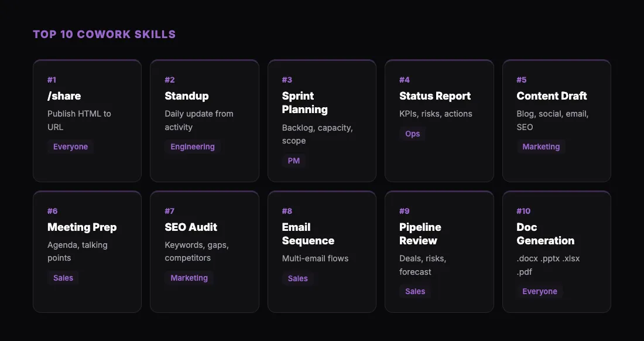Viewport: 644px width, 341px height.
Task: Click the Sales tag on Pipeline Review
Action: [415, 292]
